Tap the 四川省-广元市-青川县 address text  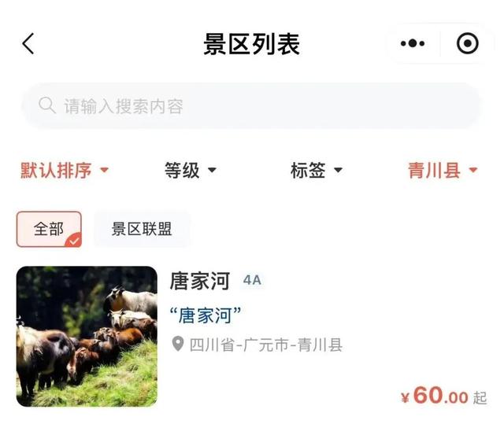[x=266, y=345]
